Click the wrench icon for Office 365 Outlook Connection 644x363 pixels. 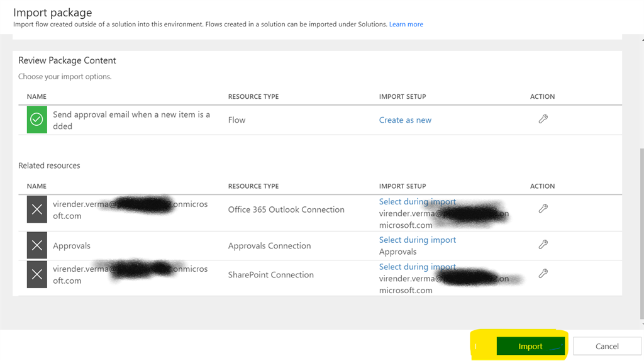coord(543,209)
